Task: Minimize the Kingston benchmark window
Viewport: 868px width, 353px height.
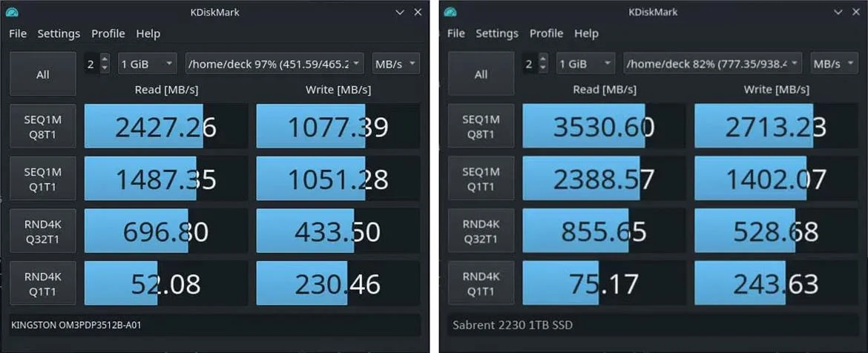Action: point(400,13)
